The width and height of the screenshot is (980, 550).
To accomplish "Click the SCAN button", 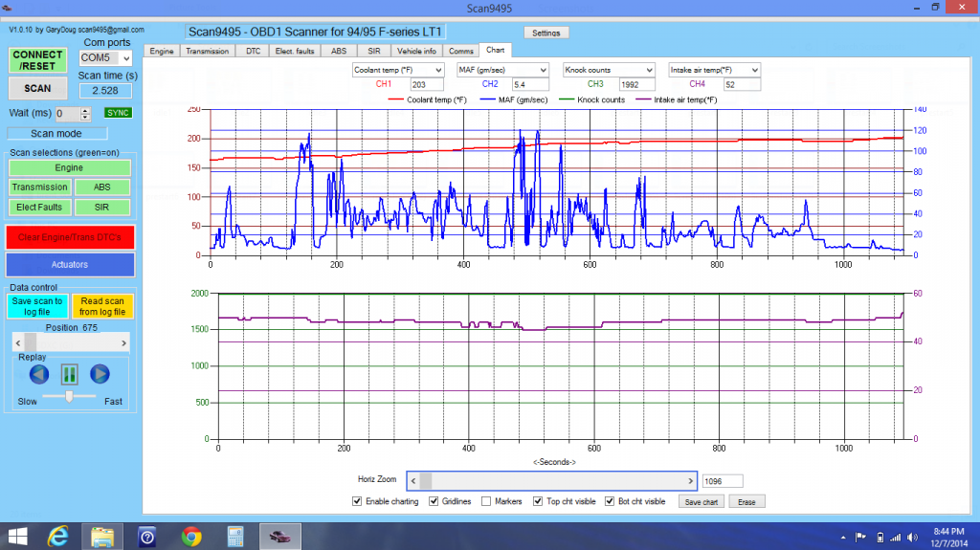I will pos(37,89).
